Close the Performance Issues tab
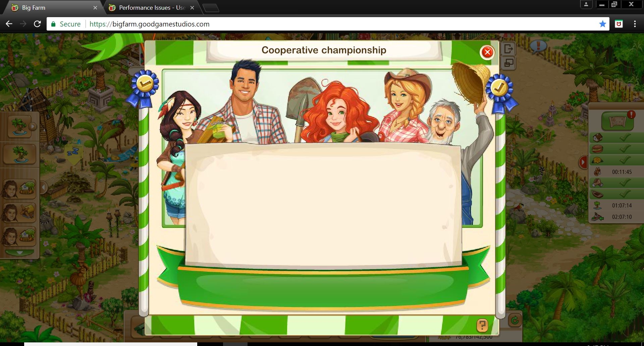The height and width of the screenshot is (346, 644). click(x=192, y=8)
